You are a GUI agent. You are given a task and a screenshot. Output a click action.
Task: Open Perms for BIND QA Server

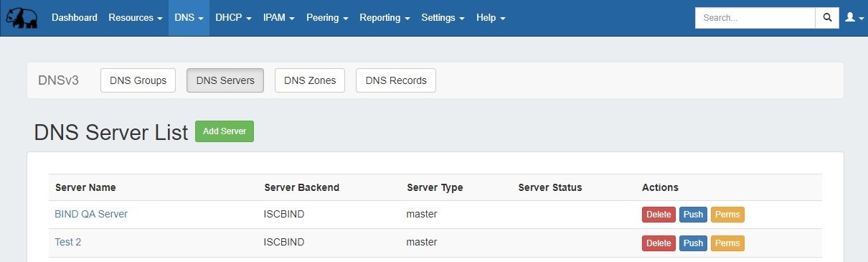click(727, 215)
